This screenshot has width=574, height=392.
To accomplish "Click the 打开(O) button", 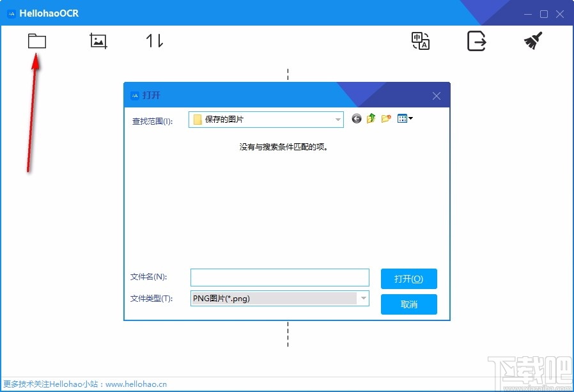I will 408,279.
